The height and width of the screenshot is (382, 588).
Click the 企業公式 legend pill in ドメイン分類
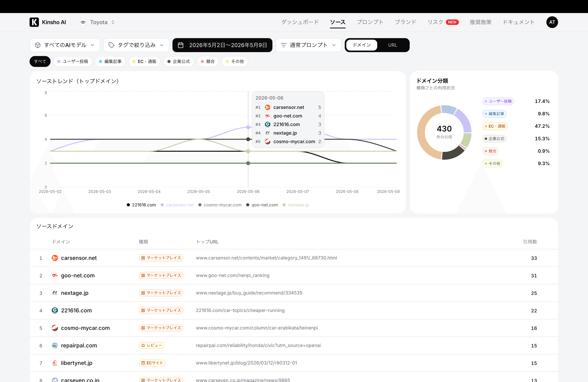tap(494, 139)
